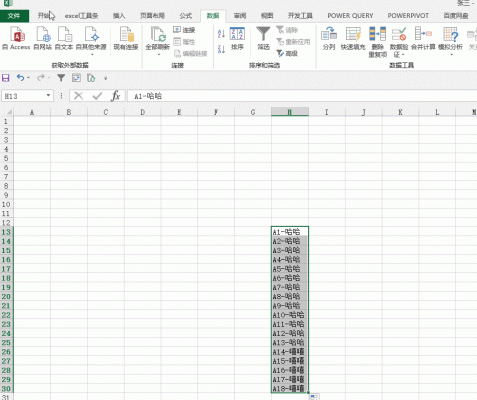This screenshot has width=477, height=400.
Task: Click the Redo arrow icon
Action: [x=41, y=78]
